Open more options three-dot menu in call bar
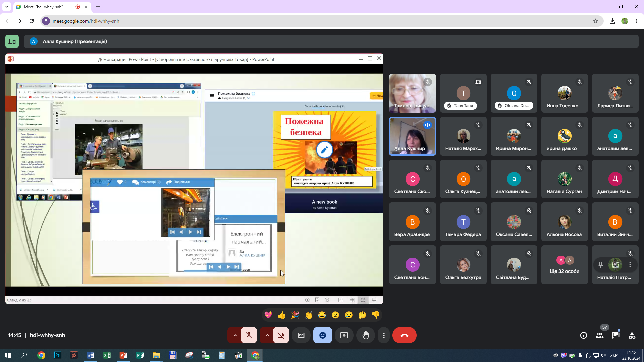The image size is (644, 362). click(384, 335)
